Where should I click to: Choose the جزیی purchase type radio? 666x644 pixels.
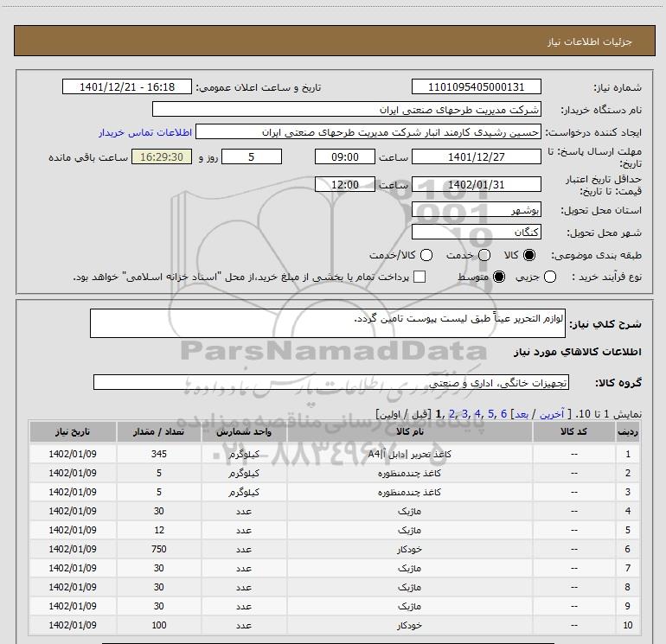[x=550, y=277]
